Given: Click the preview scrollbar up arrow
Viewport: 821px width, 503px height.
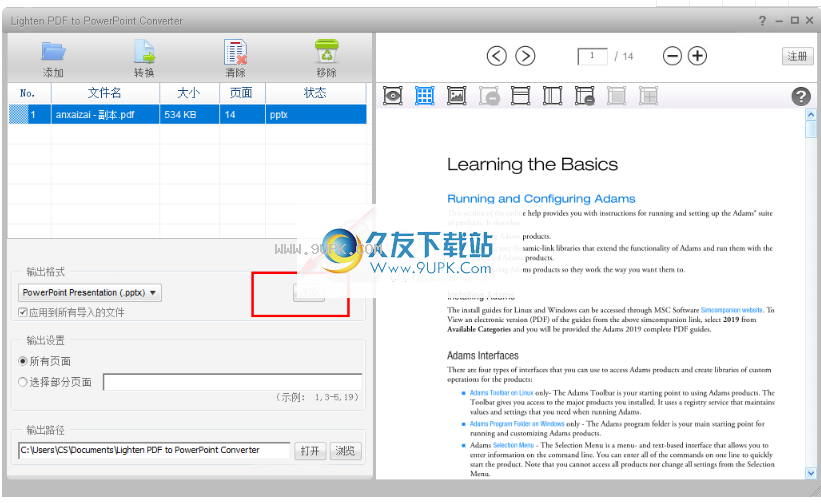Looking at the screenshot, I should pyautogui.click(x=811, y=114).
